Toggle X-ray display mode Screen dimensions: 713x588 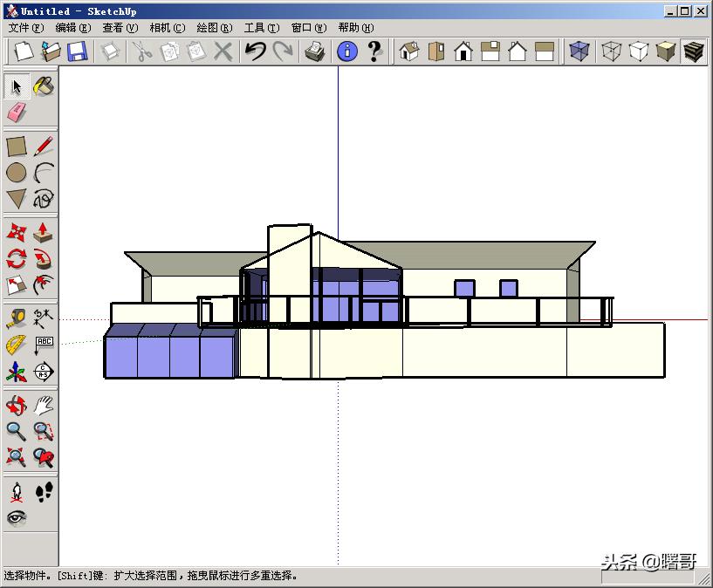click(x=580, y=52)
